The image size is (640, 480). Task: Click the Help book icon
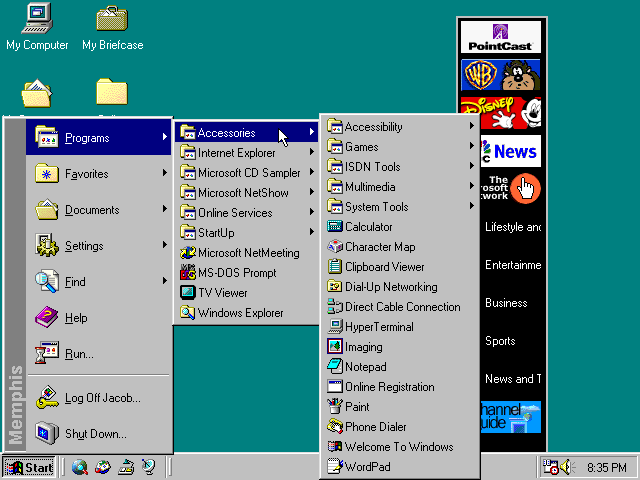[x=47, y=318]
